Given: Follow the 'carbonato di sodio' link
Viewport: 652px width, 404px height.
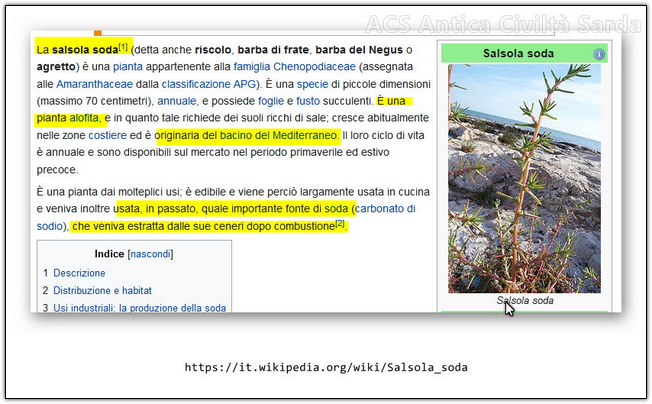Looking at the screenshot, I should coord(385,209).
